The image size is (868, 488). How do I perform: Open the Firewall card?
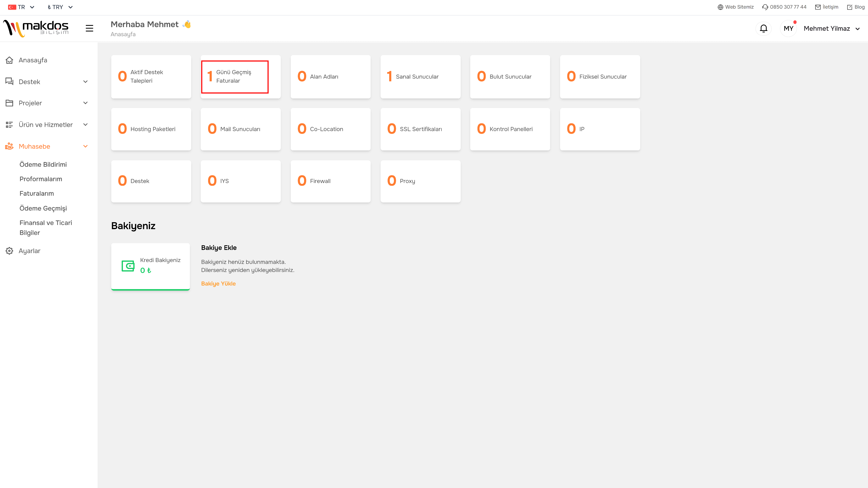pyautogui.click(x=331, y=181)
